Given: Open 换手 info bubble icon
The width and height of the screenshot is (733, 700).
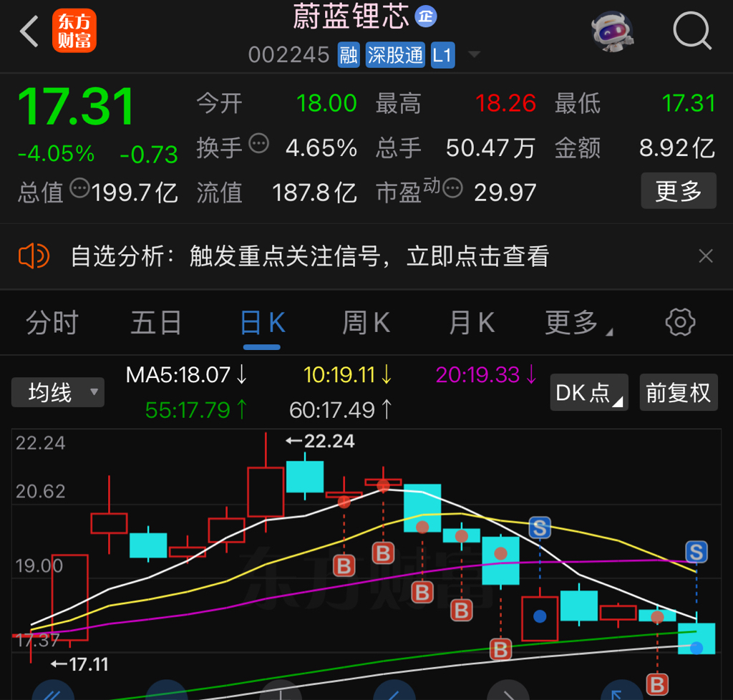Looking at the screenshot, I should coord(258,143).
